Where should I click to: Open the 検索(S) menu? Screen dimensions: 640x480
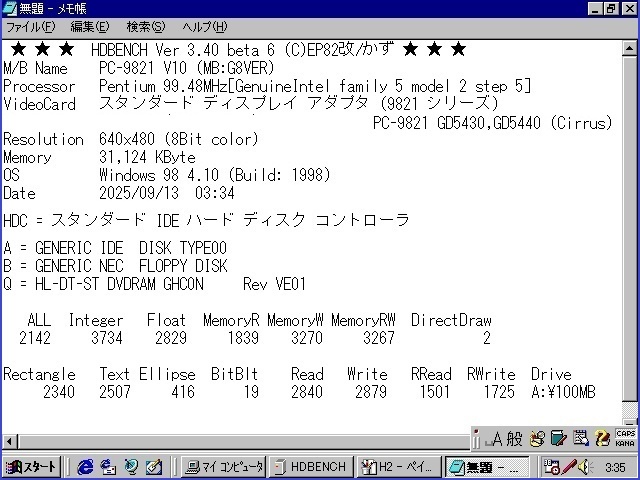[145, 27]
